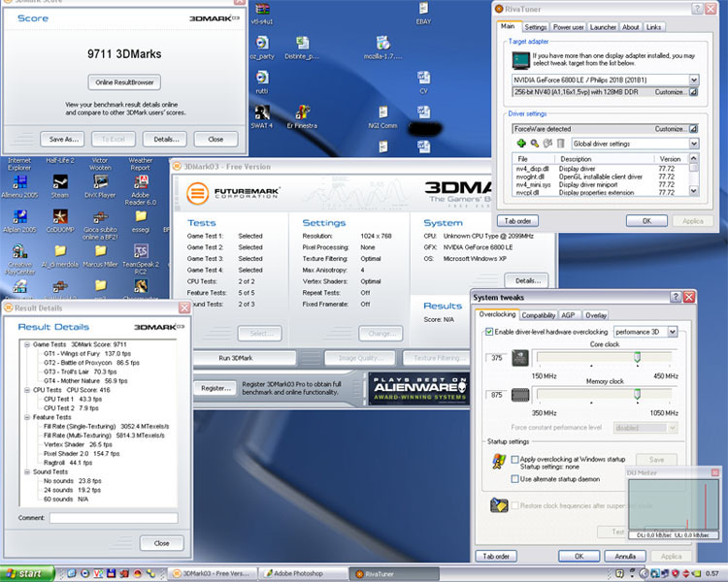
Task: Click the Register button in 3DMark03
Action: [x=215, y=388]
